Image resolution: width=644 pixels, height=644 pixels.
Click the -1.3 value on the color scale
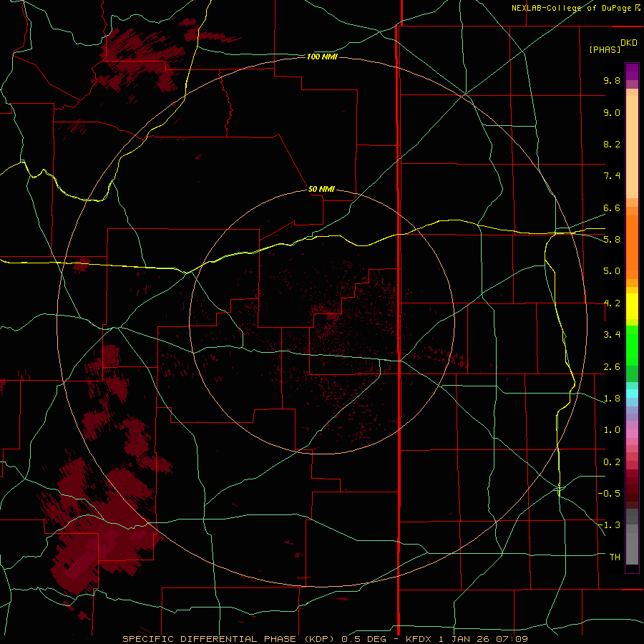click(x=609, y=525)
